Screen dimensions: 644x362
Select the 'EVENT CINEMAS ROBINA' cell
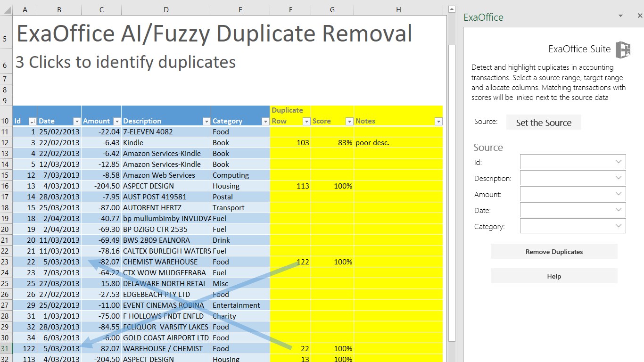(x=166, y=305)
